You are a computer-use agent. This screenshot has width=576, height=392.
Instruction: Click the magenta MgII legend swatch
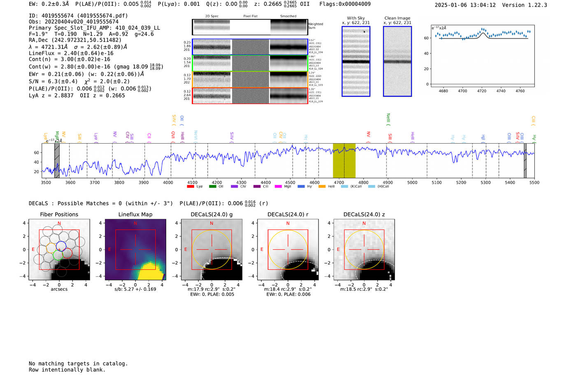[x=278, y=187]
